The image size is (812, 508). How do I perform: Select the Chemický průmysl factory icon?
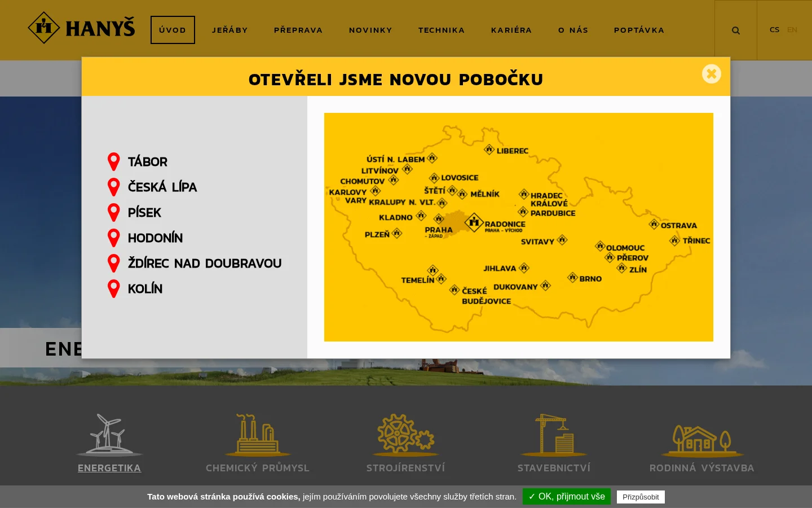tap(258, 435)
